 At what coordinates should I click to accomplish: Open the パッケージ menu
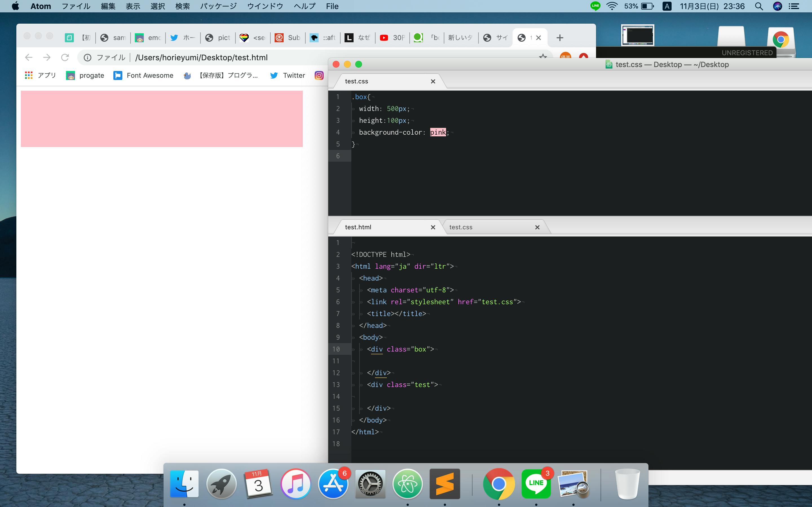click(x=218, y=6)
